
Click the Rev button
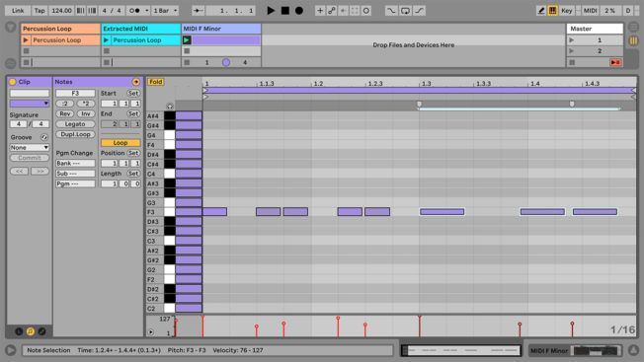[x=65, y=113]
